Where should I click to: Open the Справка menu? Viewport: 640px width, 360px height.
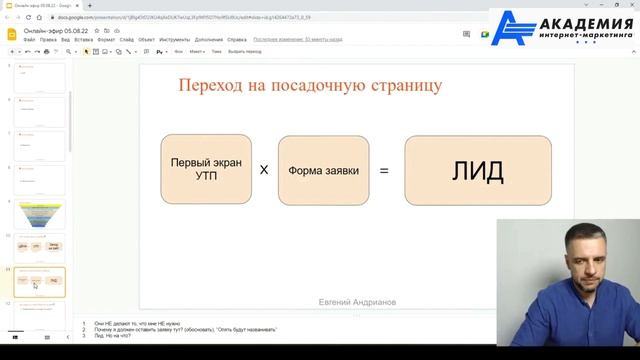tap(237, 40)
